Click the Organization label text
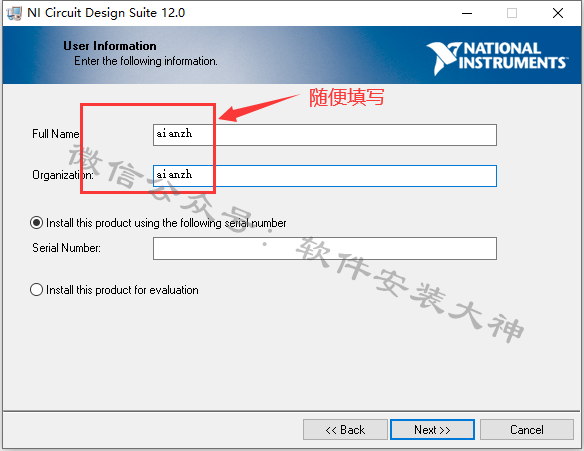584x451 pixels. tap(63, 175)
